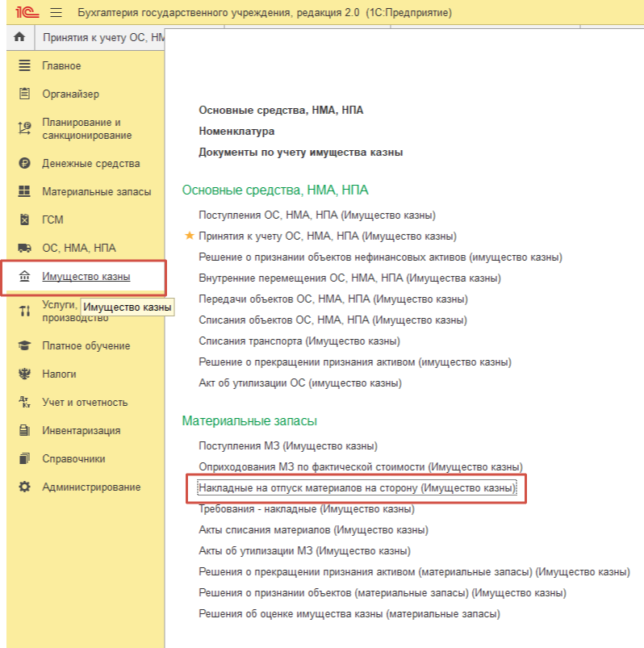Viewport: 644px width, 648px height.
Task: Click the Услуги, работы, производство icon
Action: [x=24, y=311]
